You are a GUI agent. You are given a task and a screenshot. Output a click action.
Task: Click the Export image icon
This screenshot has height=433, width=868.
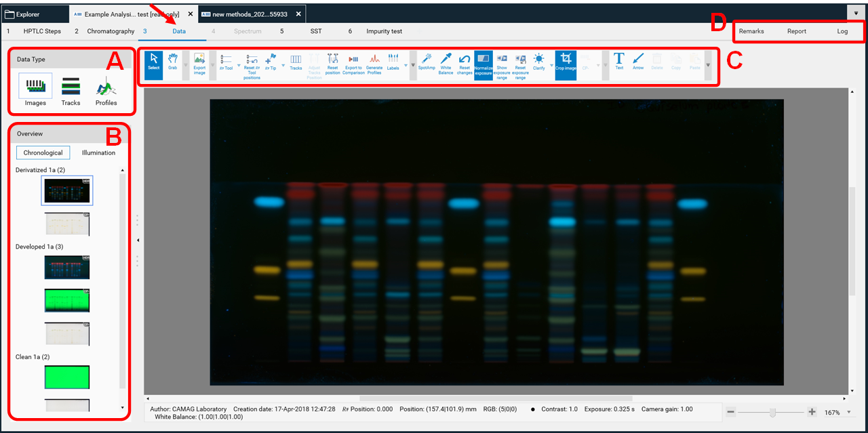199,64
